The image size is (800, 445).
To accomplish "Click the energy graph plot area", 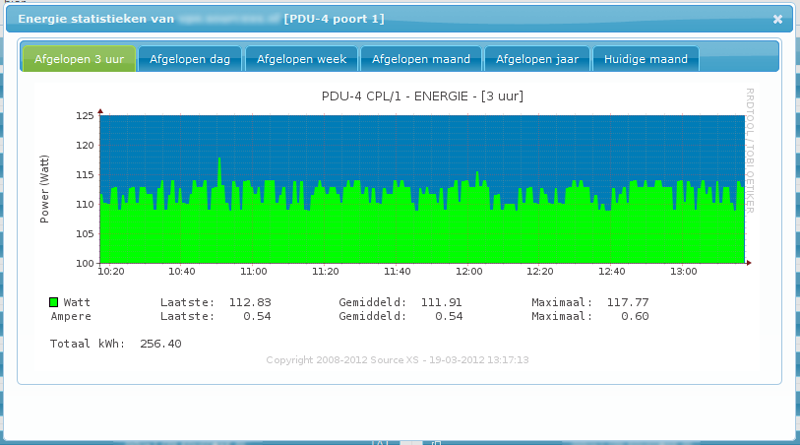I will [x=422, y=189].
